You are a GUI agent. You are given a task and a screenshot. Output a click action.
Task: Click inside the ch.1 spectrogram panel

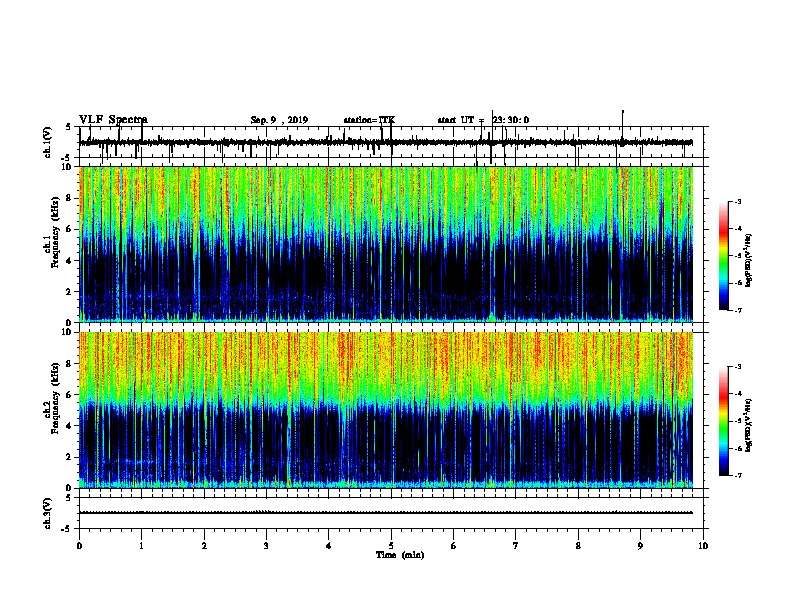coord(386,244)
